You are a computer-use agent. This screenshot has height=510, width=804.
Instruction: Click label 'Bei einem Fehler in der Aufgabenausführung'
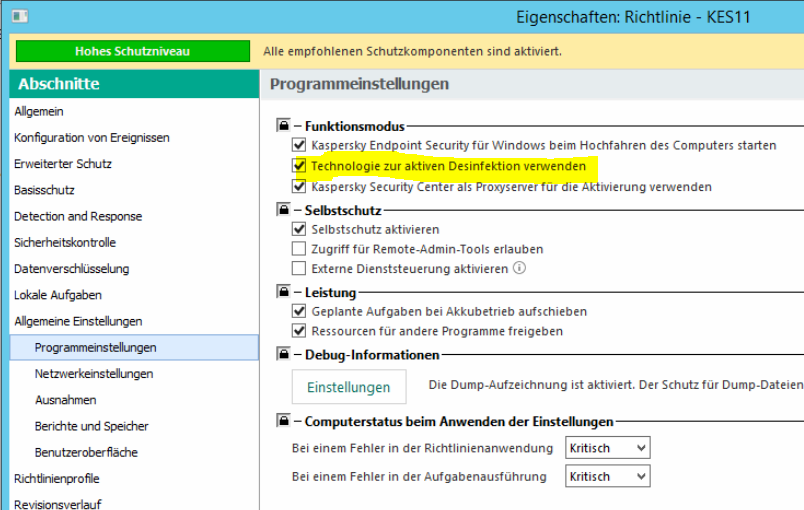[x=419, y=477]
